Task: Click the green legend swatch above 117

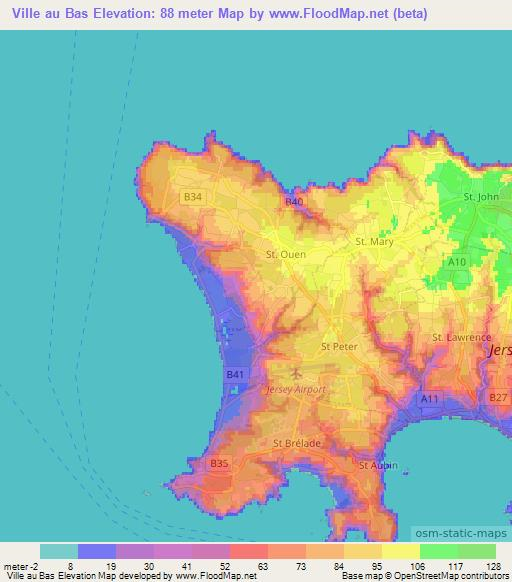Action: point(439,551)
